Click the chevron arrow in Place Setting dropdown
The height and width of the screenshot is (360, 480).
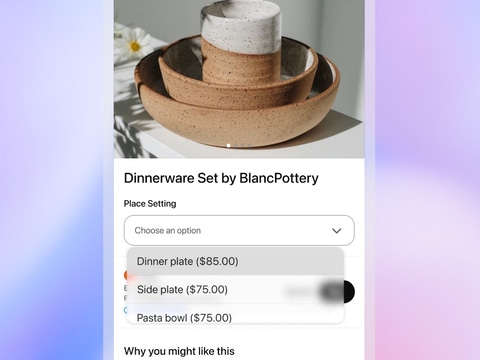337,231
